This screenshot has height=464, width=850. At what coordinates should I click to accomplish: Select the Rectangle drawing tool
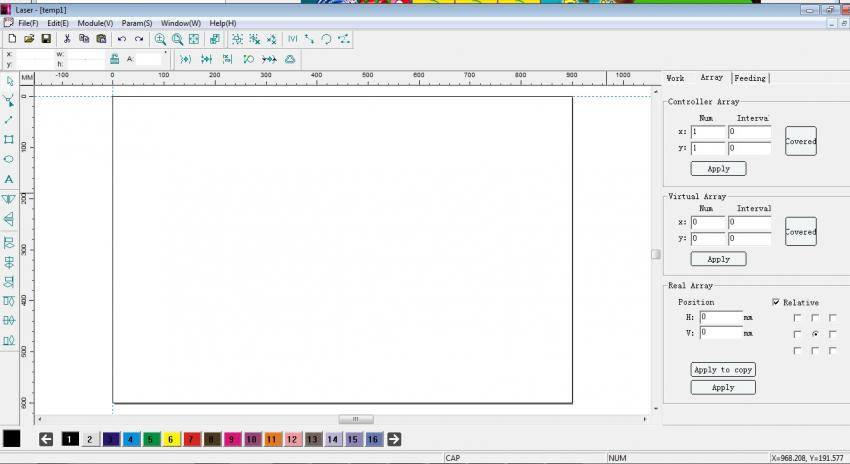9,139
